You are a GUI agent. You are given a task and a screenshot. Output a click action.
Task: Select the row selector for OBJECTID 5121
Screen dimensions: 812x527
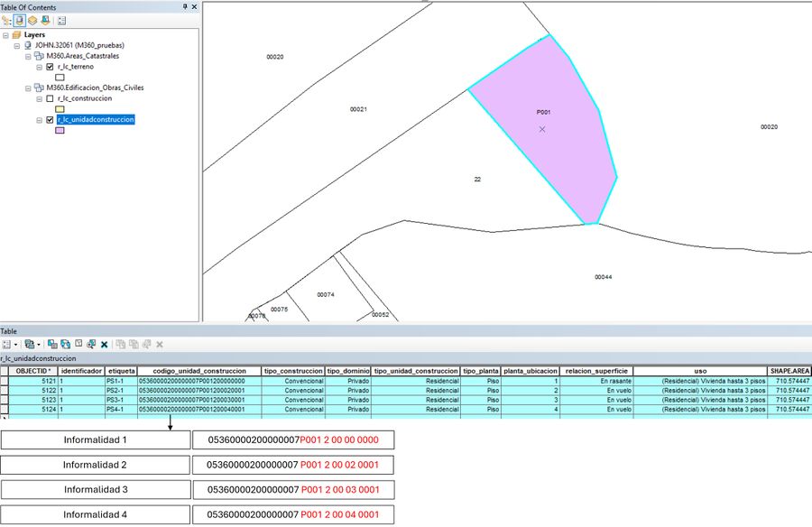(x=5, y=381)
